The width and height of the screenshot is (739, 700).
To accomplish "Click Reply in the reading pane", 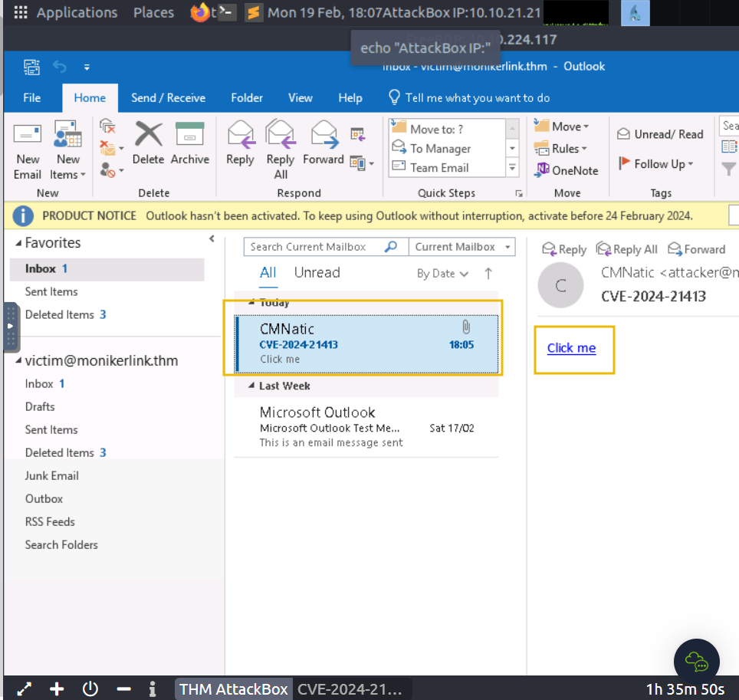I will point(564,249).
